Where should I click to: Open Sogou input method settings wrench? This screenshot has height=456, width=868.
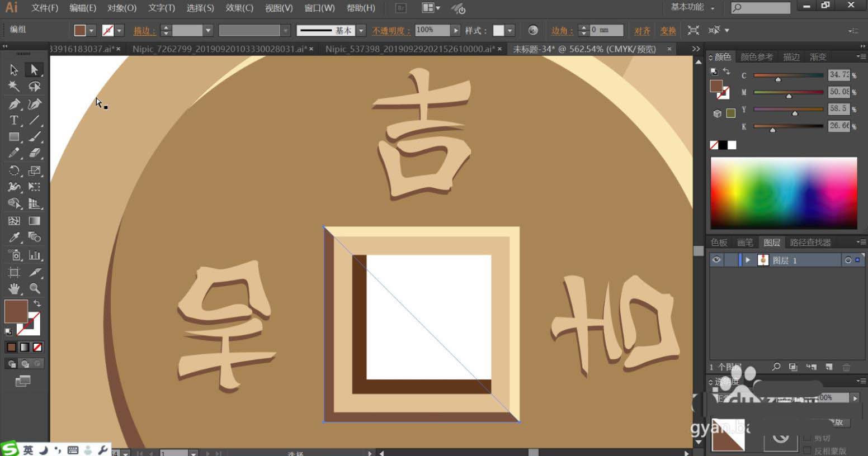[102, 450]
